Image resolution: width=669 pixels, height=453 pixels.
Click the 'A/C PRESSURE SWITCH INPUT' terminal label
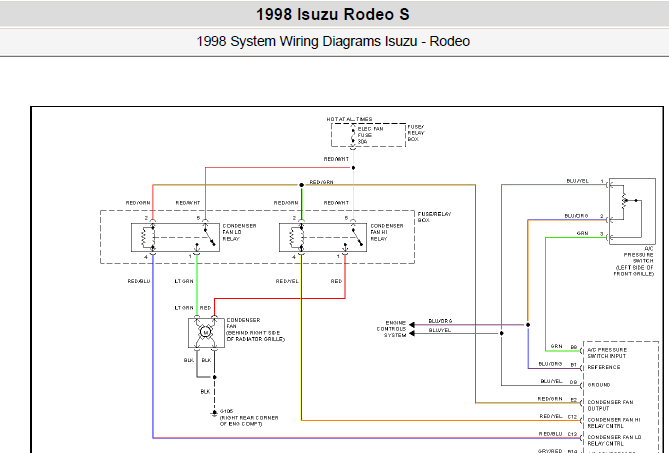[607, 353]
